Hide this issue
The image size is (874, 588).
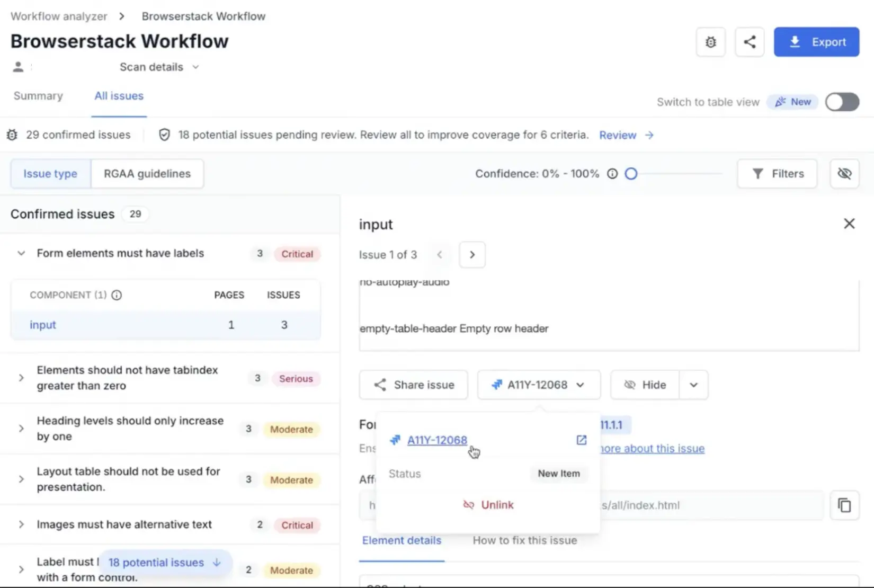(x=645, y=385)
